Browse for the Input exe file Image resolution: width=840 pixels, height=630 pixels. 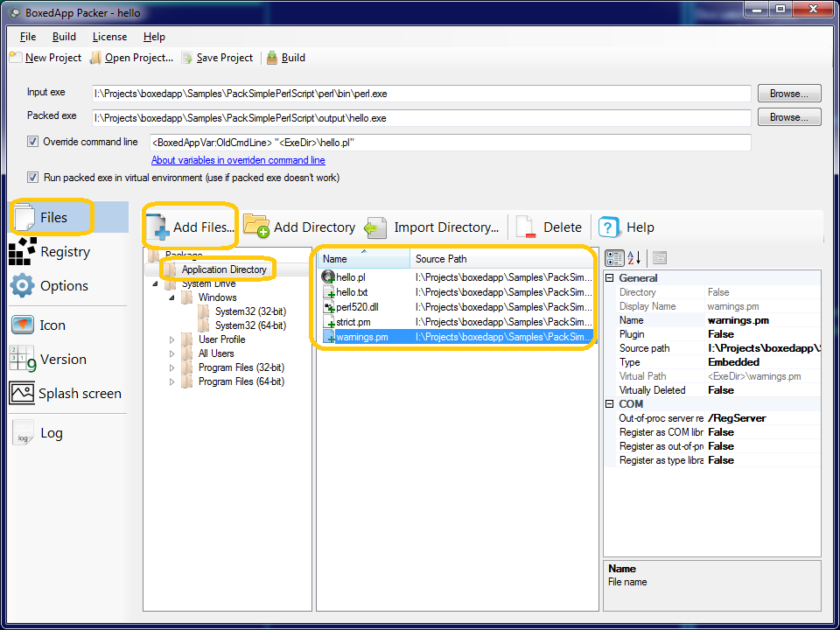coord(788,93)
